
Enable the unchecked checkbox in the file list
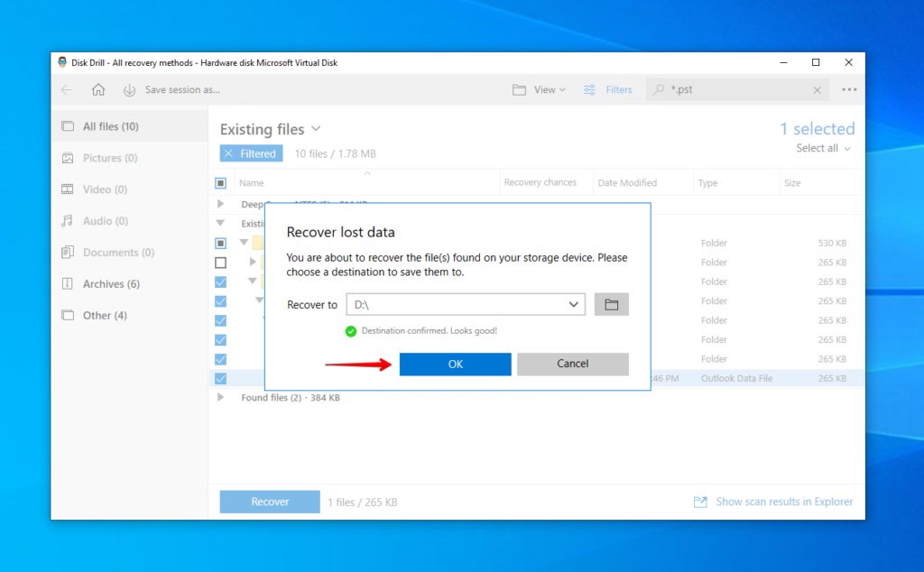point(219,262)
